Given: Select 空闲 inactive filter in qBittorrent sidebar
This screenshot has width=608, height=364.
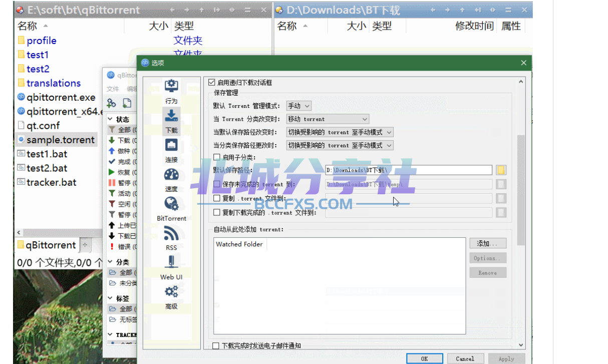Looking at the screenshot, I should 123,204.
